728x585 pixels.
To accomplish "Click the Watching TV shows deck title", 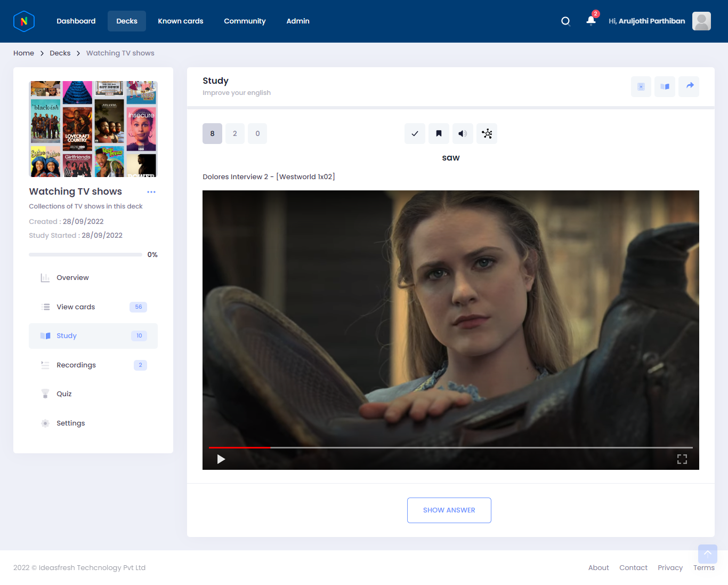I will [76, 191].
